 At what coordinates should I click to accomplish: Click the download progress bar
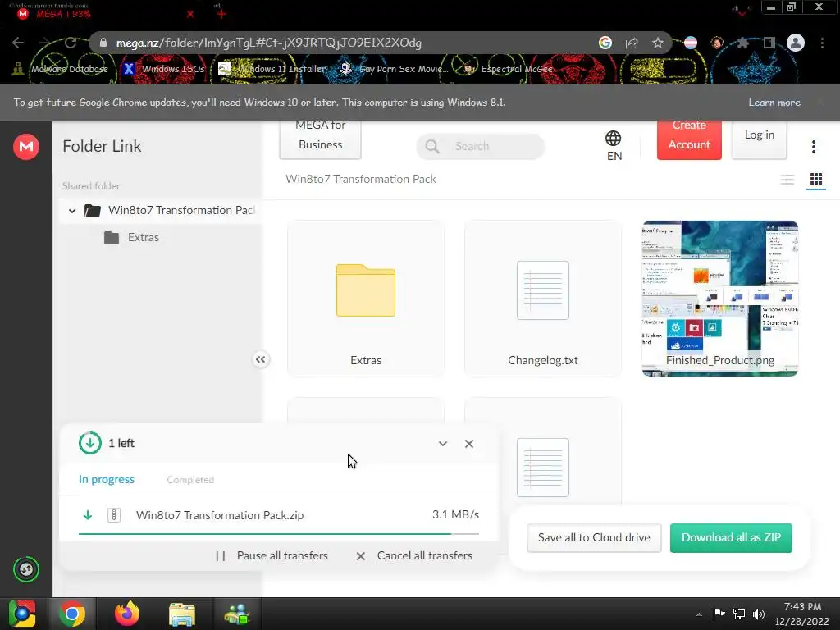[279, 534]
